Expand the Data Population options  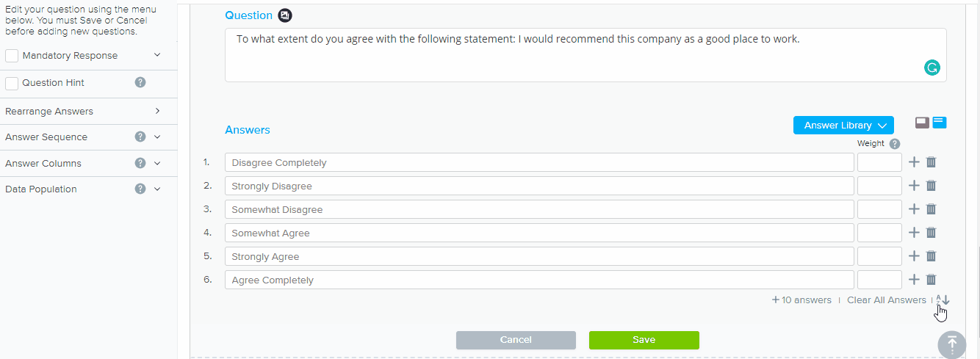[157, 189]
